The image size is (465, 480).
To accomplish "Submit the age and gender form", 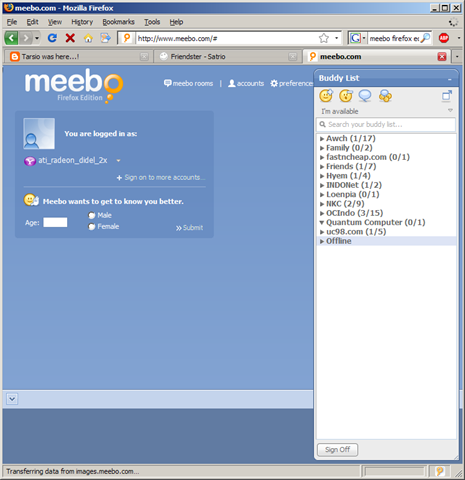I will coord(189,228).
